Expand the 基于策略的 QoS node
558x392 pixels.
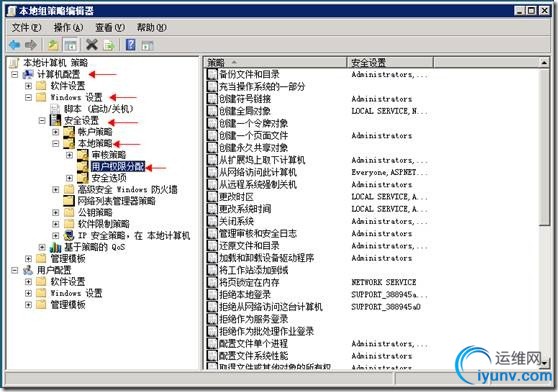(x=42, y=247)
